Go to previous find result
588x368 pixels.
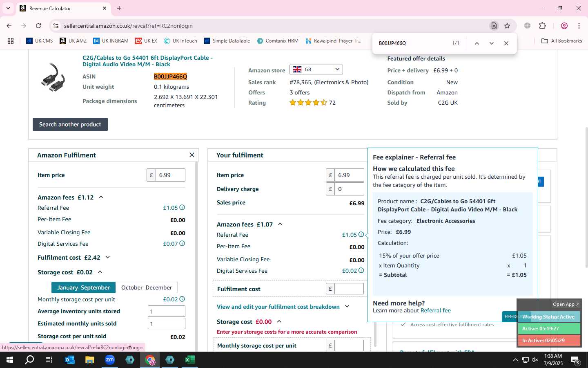coord(477,43)
